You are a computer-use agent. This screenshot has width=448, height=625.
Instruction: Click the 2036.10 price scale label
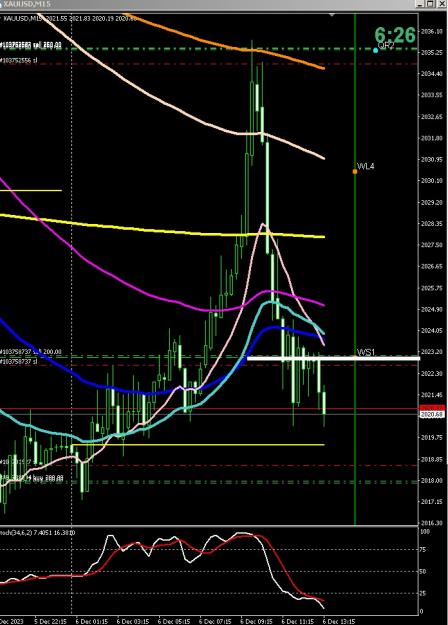click(432, 31)
